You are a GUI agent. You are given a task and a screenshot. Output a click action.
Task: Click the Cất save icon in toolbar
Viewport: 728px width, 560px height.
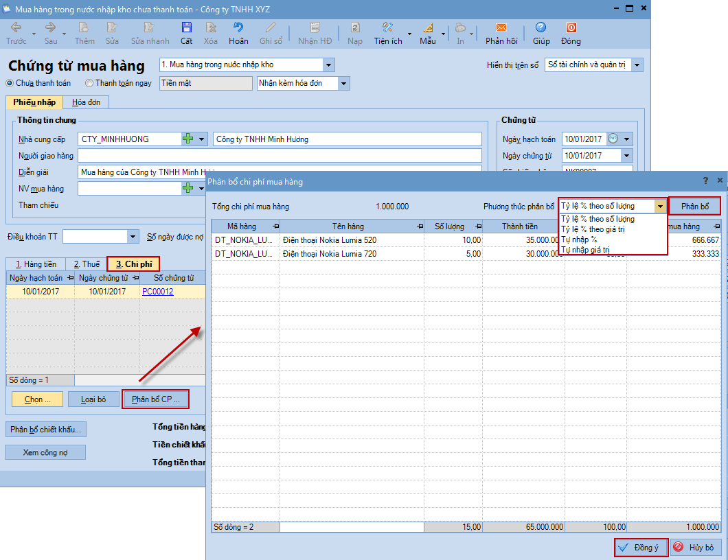coord(186,28)
